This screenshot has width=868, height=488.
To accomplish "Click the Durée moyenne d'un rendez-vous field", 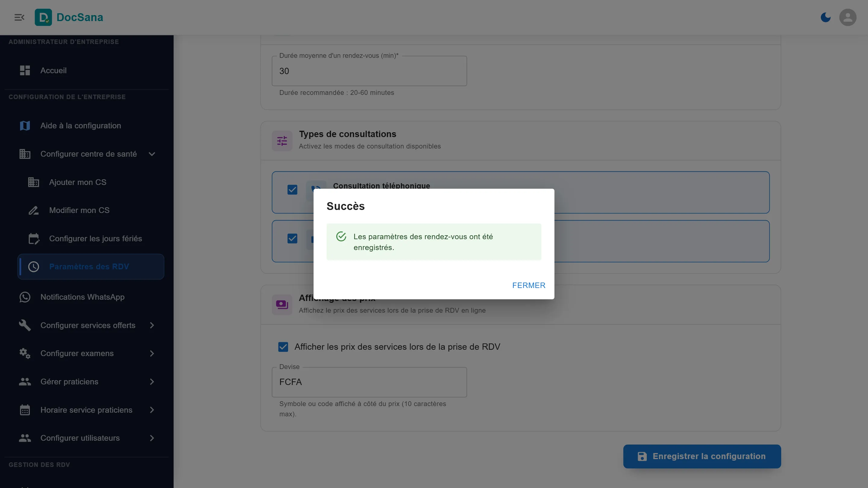I will pos(369,71).
